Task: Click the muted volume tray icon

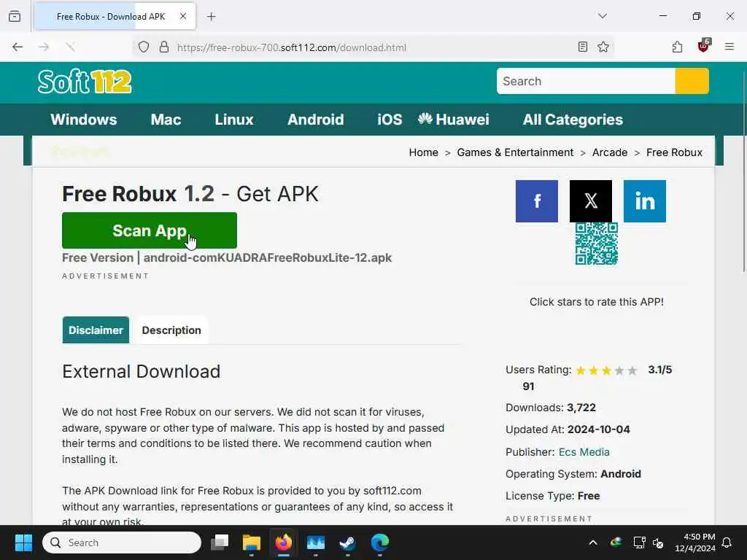Action: pyautogui.click(x=659, y=542)
